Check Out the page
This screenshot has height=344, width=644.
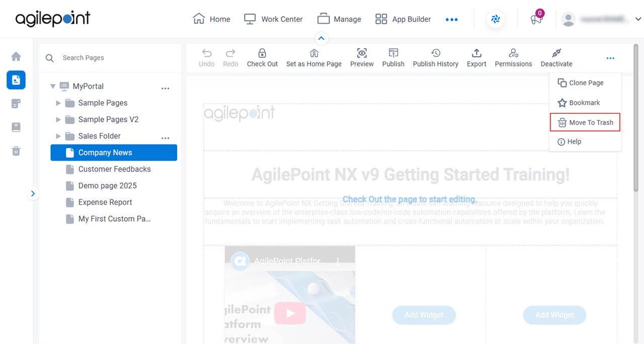click(262, 58)
